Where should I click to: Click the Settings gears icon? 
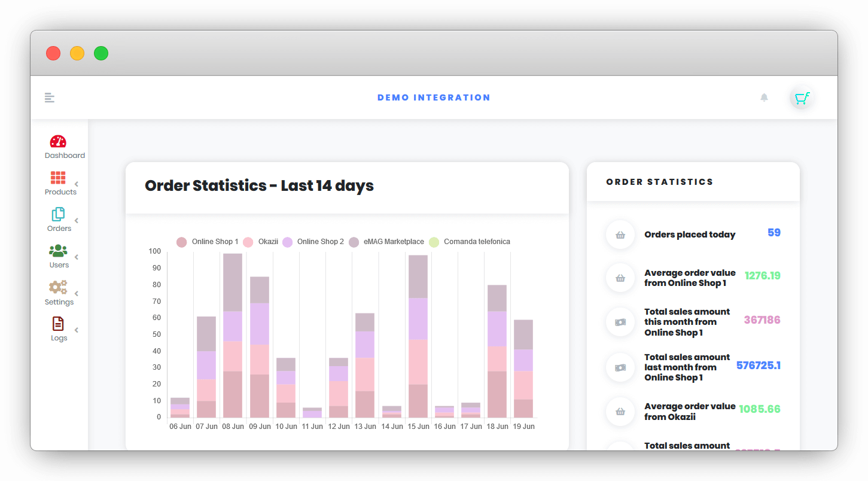[x=58, y=287]
